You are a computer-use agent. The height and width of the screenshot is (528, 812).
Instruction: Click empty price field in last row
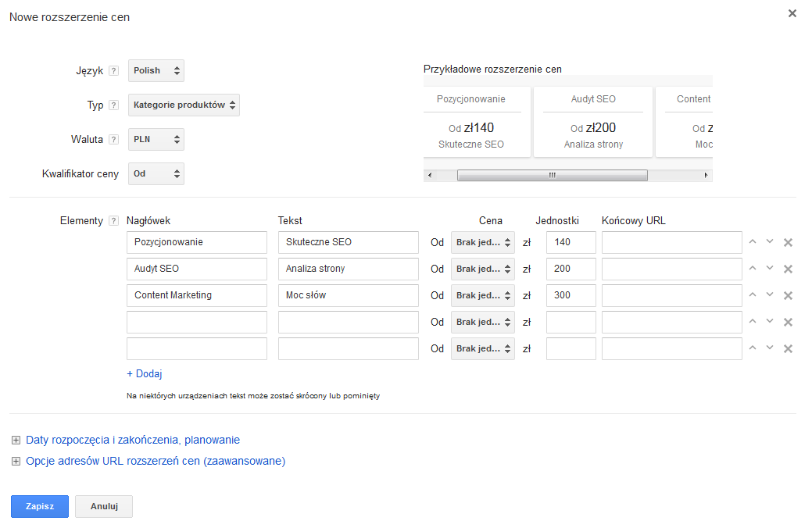pos(571,348)
